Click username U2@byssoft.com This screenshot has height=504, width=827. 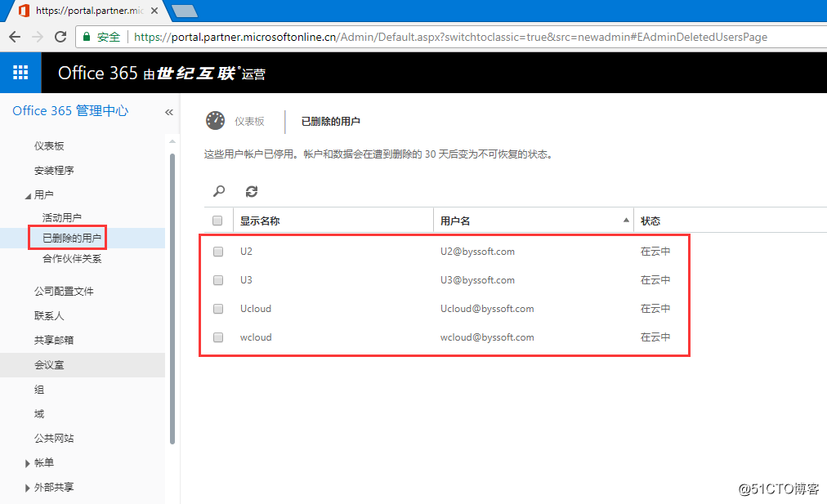tap(477, 252)
